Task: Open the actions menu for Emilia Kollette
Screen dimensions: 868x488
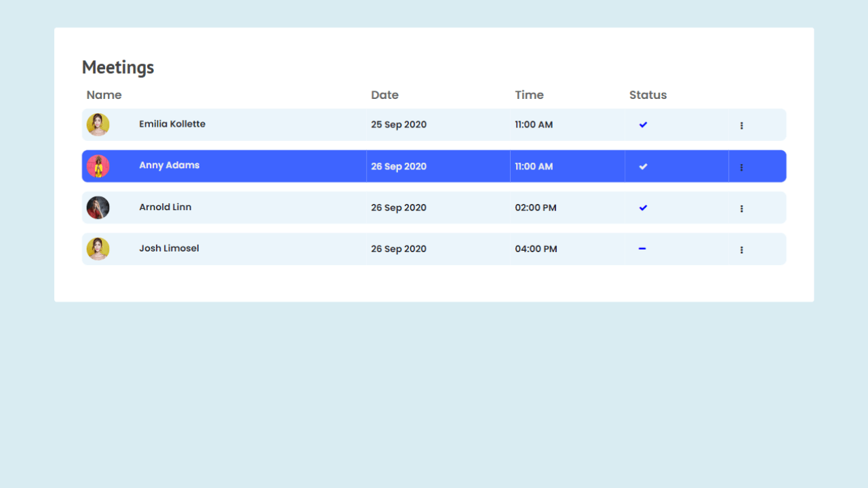Action: [741, 125]
